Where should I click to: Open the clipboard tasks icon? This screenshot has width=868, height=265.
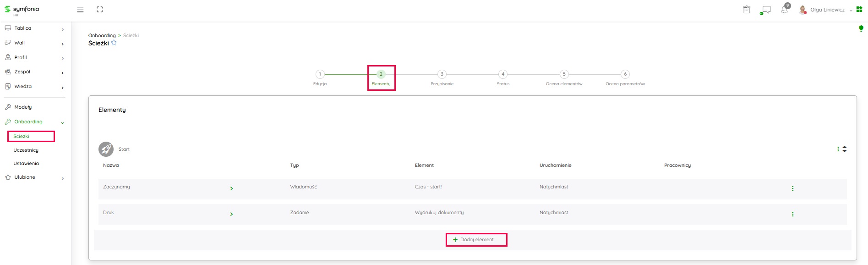point(747,10)
